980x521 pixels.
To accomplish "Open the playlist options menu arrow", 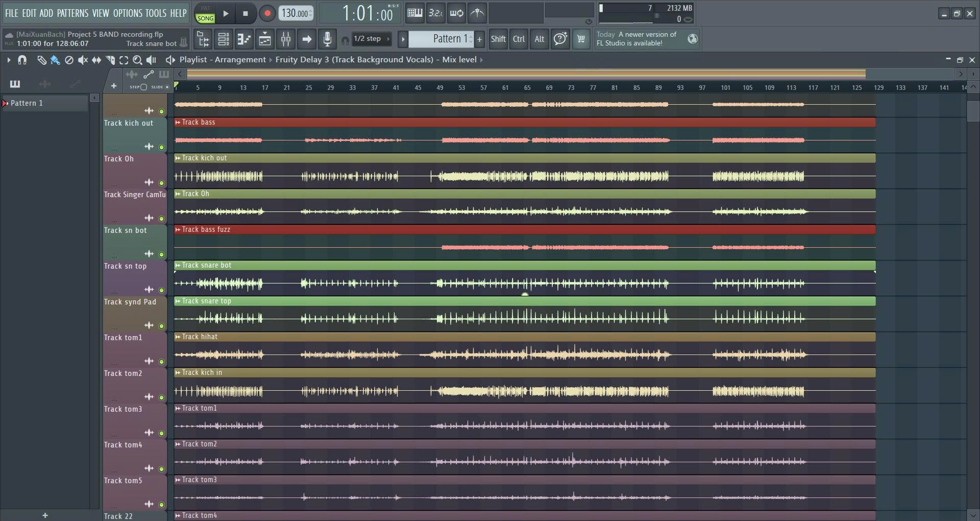I will 9,60.
